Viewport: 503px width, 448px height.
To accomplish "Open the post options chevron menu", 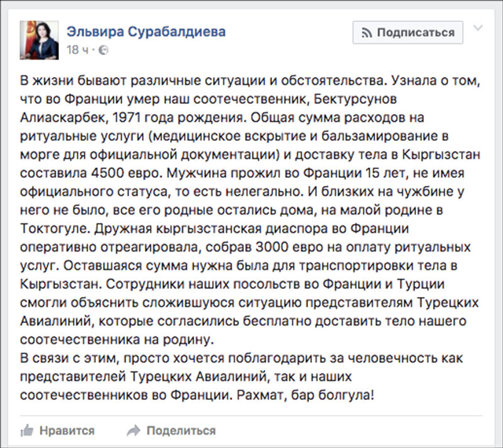I will point(479,32).
